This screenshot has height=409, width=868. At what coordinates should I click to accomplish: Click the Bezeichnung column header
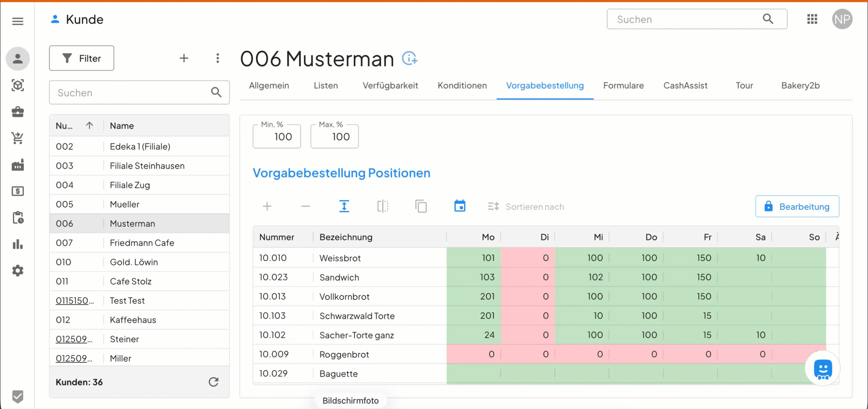pyautogui.click(x=379, y=237)
